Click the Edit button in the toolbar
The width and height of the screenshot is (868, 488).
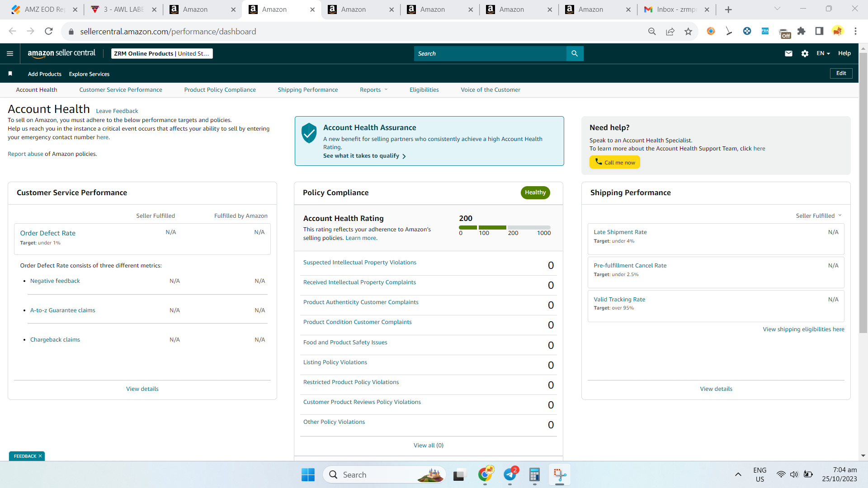click(841, 73)
